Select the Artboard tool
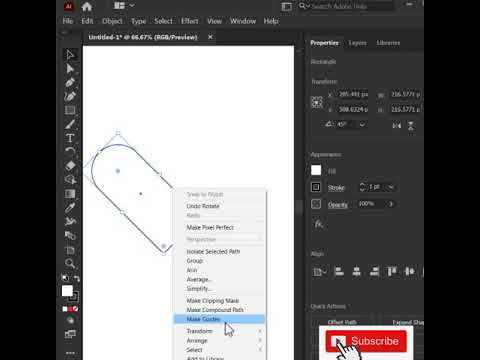Viewport: 480px width, 360px height. (x=70, y=250)
